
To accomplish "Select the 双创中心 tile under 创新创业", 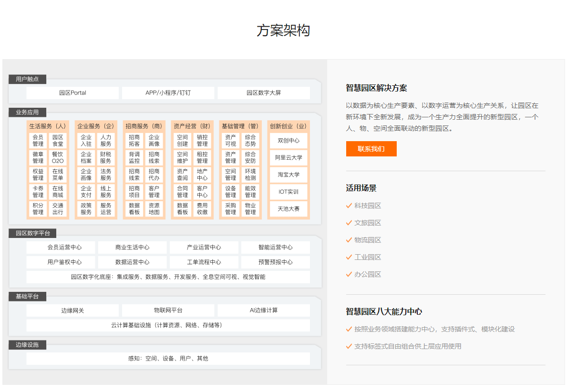I will tap(288, 141).
